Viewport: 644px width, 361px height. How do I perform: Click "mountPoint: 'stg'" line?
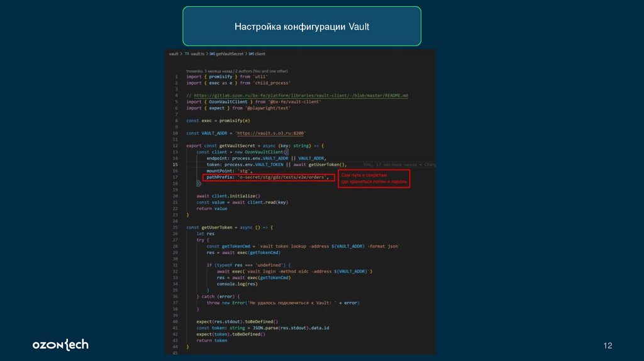coord(230,171)
